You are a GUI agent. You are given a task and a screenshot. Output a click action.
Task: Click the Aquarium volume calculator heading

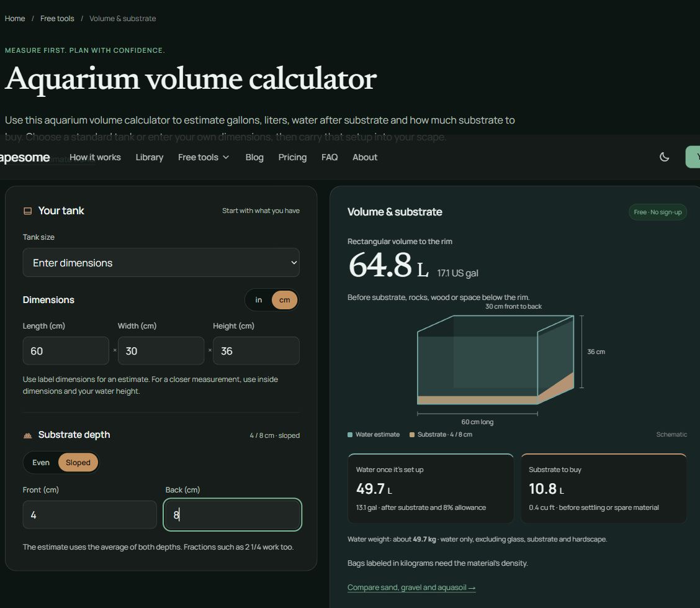coord(191,79)
